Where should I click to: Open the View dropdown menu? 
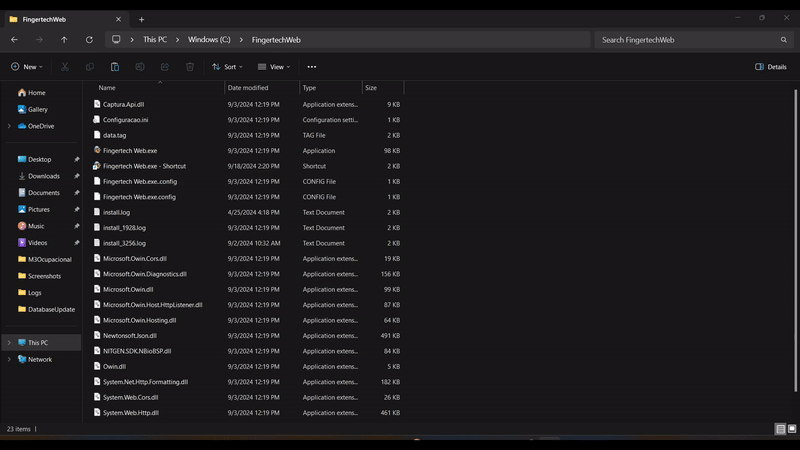click(274, 67)
